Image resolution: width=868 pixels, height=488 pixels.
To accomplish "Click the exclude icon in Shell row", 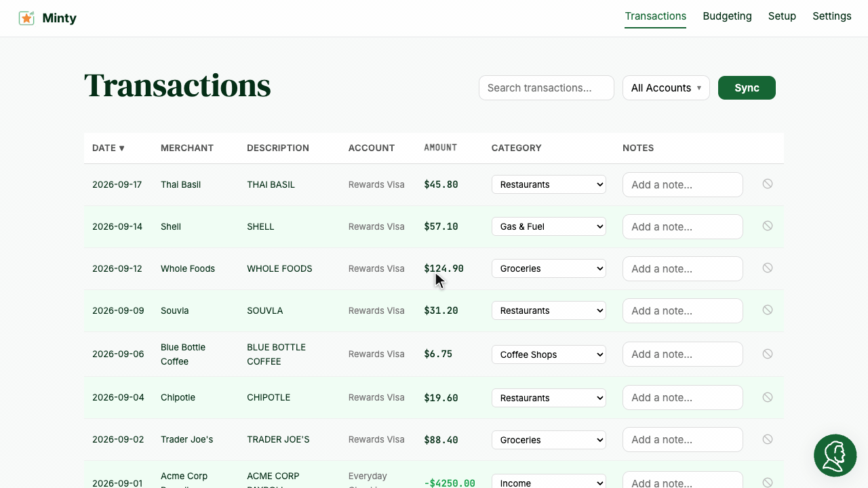I will (768, 226).
